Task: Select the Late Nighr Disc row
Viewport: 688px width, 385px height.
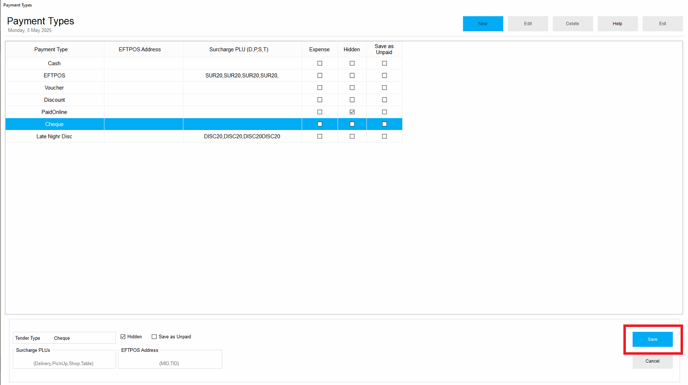Action: [204, 137]
